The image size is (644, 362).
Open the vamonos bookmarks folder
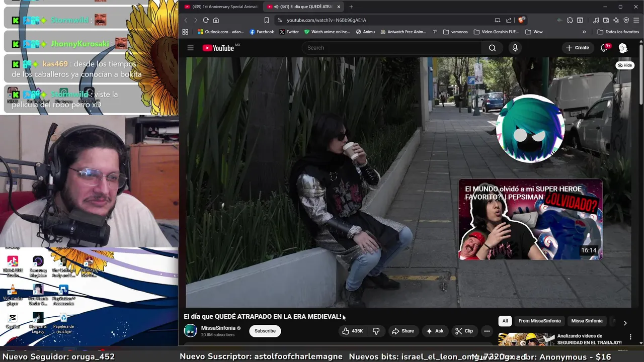click(x=455, y=32)
